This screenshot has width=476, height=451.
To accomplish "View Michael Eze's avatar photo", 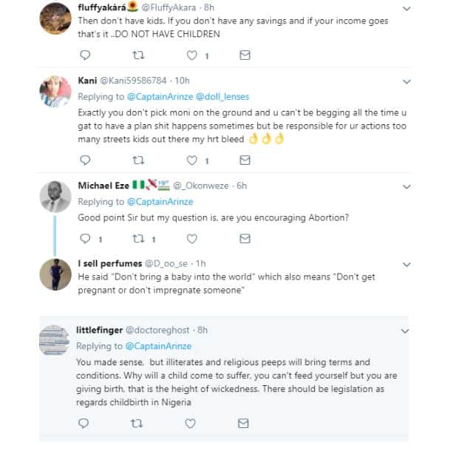I will click(54, 198).
